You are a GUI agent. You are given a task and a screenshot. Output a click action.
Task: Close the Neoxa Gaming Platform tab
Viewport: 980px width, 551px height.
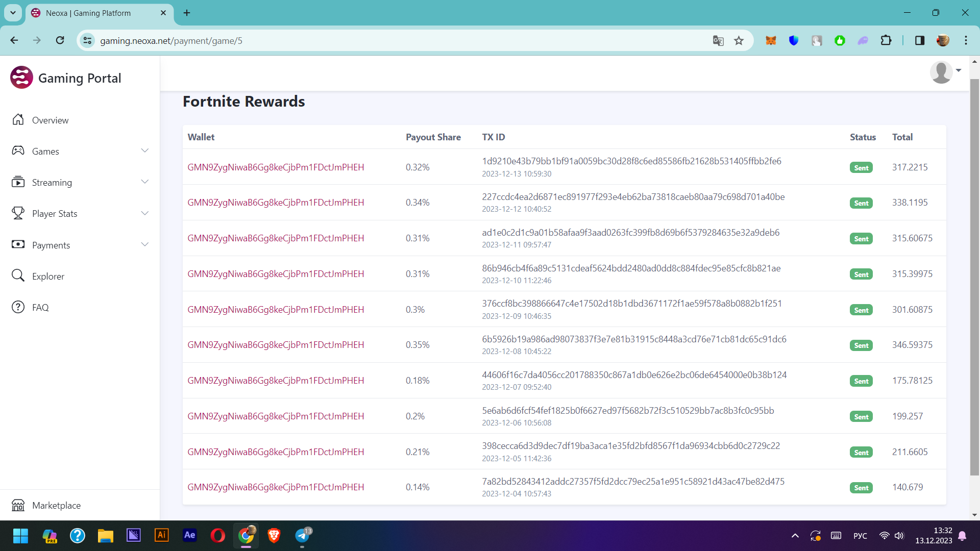(163, 13)
